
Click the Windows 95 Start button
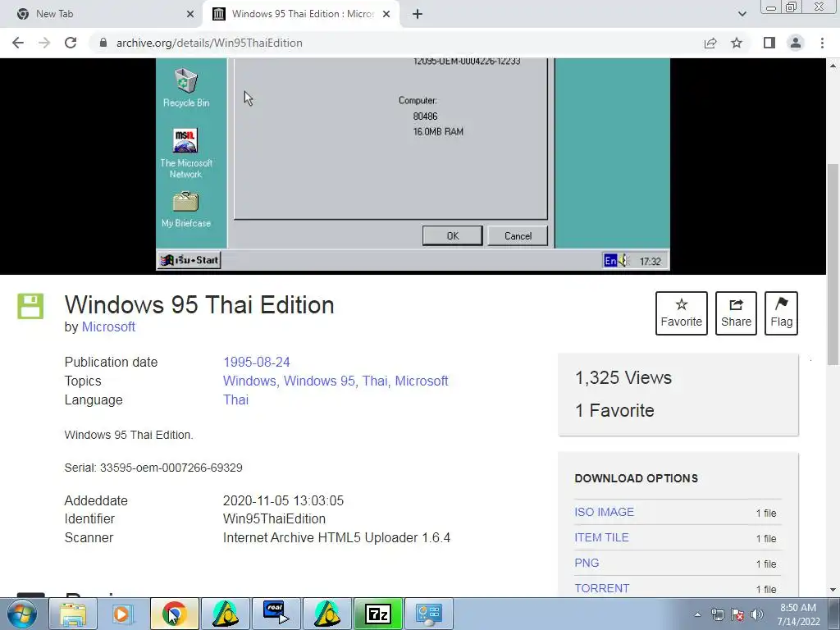point(189,260)
